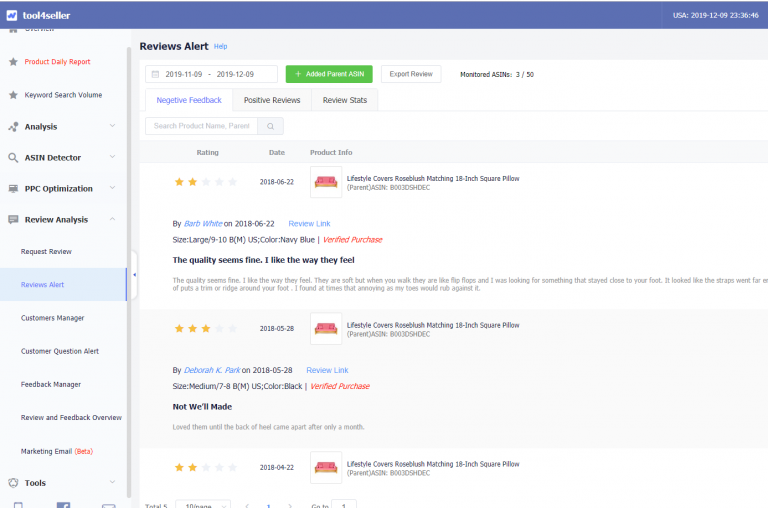768x508 pixels.
Task: Open Deborah K. Park reviewer link
Action: coord(212,370)
